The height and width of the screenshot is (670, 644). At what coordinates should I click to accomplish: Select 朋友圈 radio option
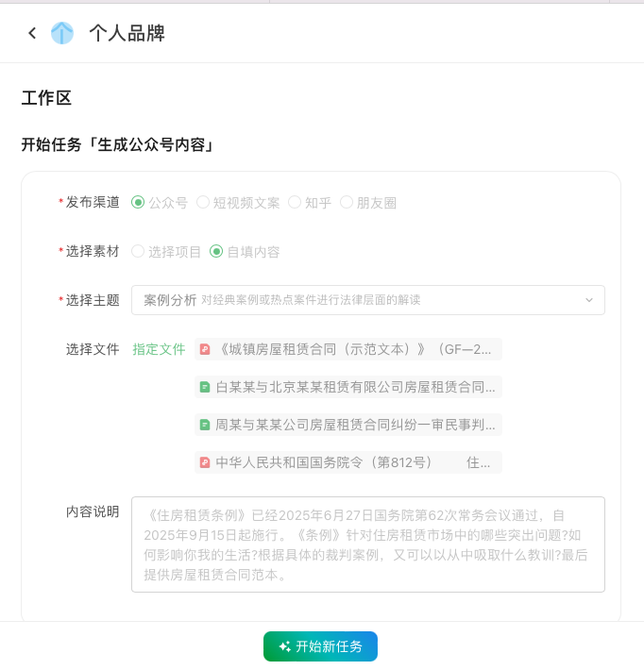(347, 202)
